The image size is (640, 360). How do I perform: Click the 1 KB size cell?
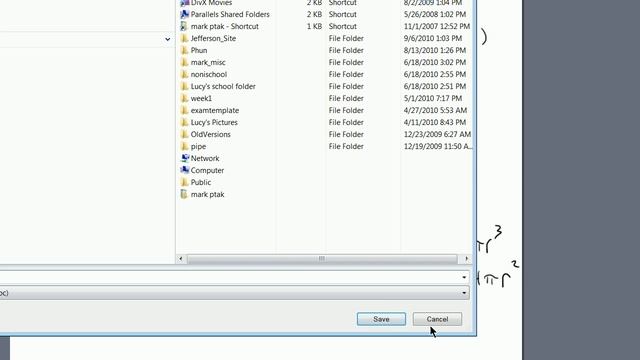pyautogui.click(x=314, y=26)
